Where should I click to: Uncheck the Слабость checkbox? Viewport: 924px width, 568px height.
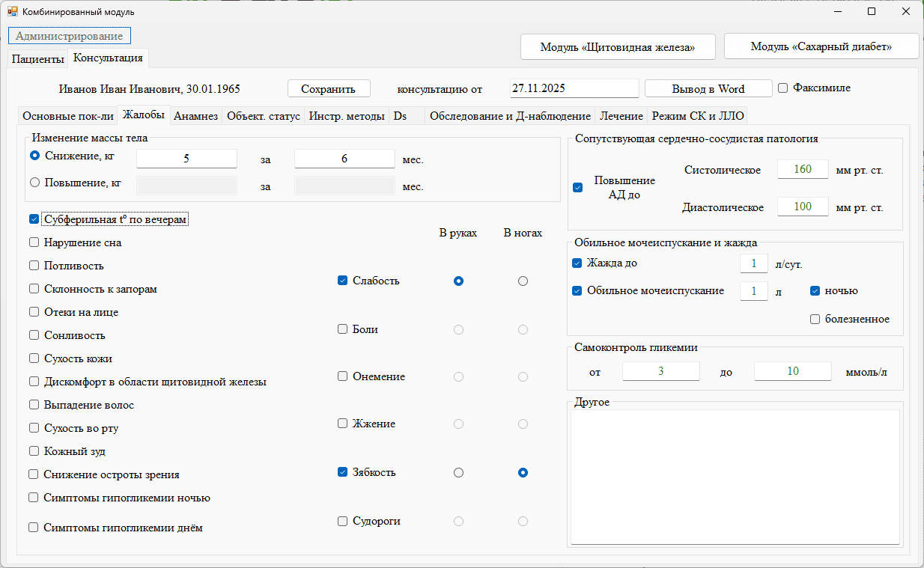[x=343, y=281]
